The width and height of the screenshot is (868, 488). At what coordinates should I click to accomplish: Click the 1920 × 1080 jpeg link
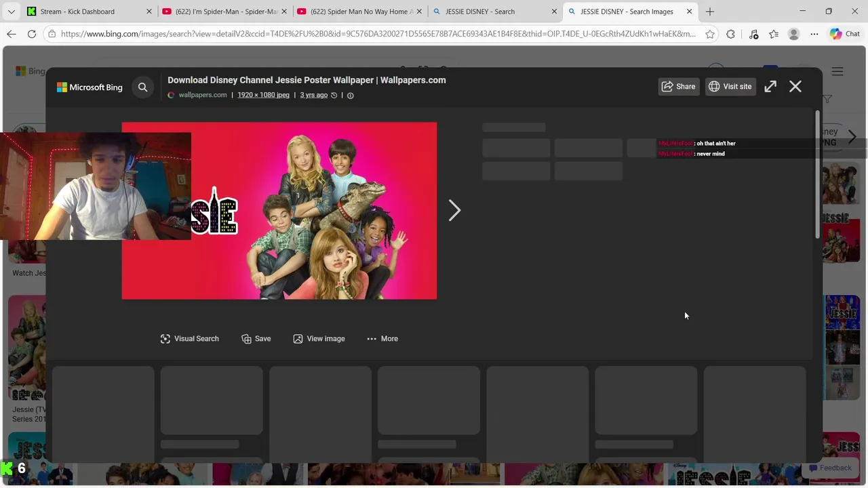[x=263, y=95]
